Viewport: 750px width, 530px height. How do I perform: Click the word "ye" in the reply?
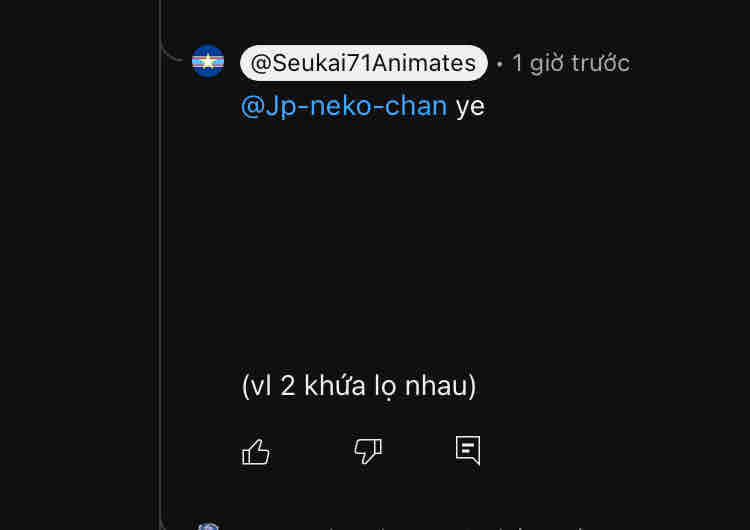pyautogui.click(x=470, y=107)
